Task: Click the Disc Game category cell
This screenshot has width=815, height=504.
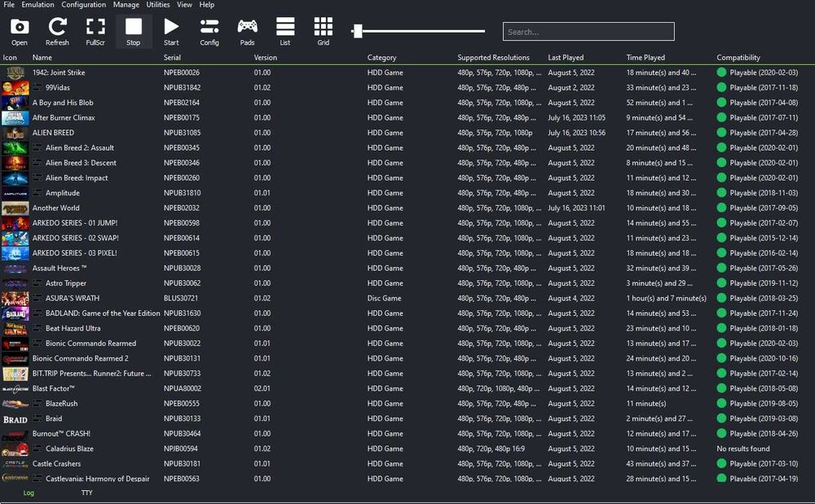Action: 384,299
